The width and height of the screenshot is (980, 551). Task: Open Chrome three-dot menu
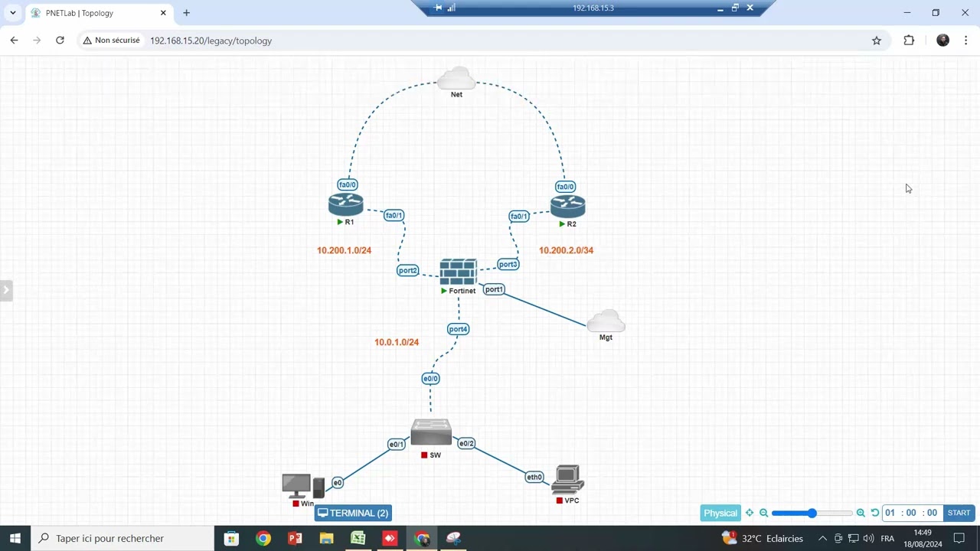coord(965,41)
